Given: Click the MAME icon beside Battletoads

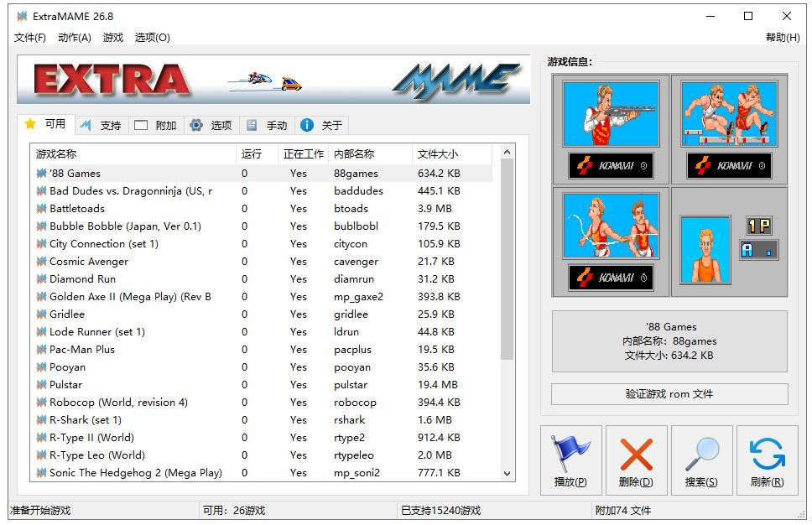Looking at the screenshot, I should (x=41, y=209).
